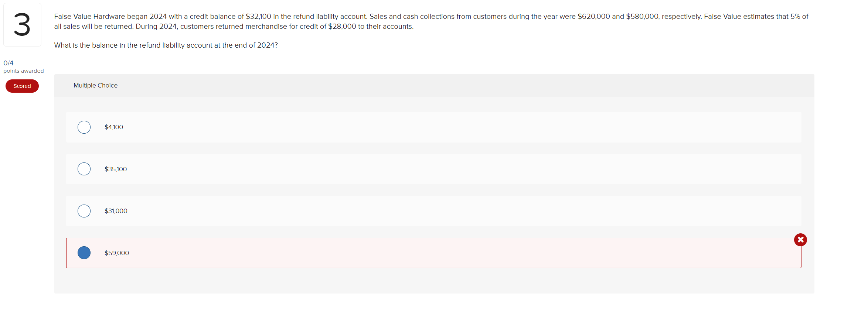Screen dimensions: 868x319
Task: Click the Scored button
Action: [22, 86]
